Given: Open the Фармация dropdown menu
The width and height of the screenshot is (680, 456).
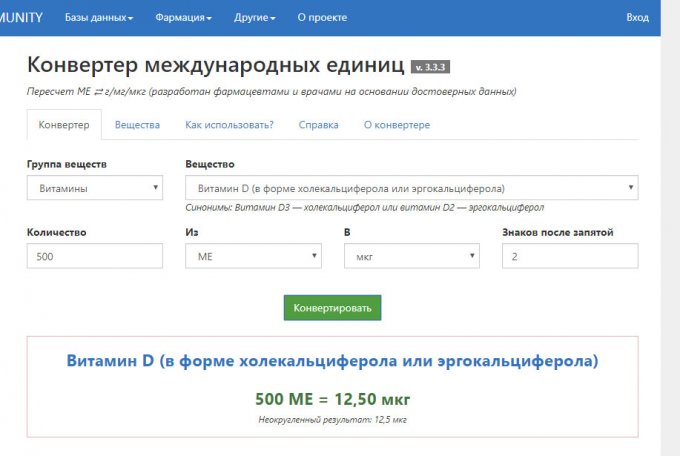Looking at the screenshot, I should coord(183,18).
